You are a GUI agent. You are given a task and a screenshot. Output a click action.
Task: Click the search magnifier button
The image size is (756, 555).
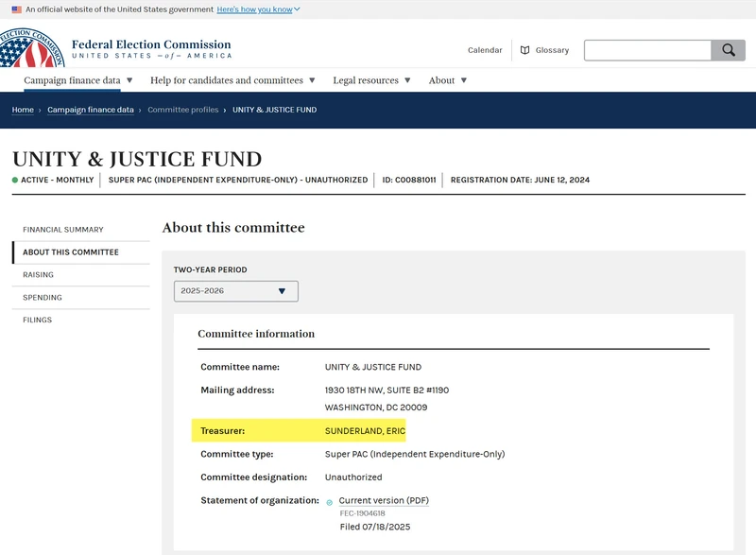point(728,50)
